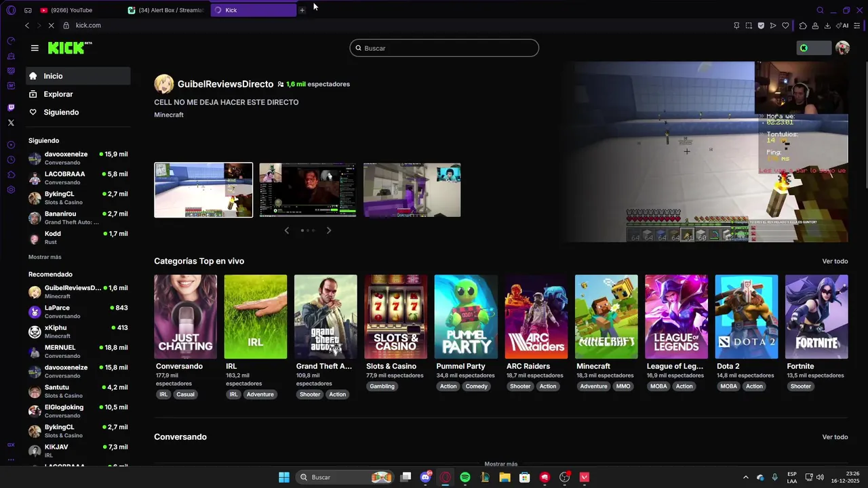Click the ad-blocker shield icon
Screen dimensions: 868x488
click(761, 26)
